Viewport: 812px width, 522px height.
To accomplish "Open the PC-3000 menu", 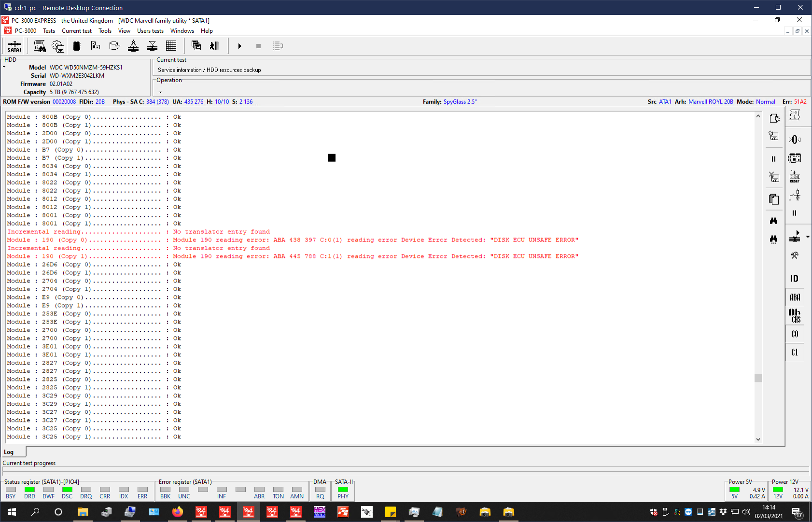I will 25,31.
